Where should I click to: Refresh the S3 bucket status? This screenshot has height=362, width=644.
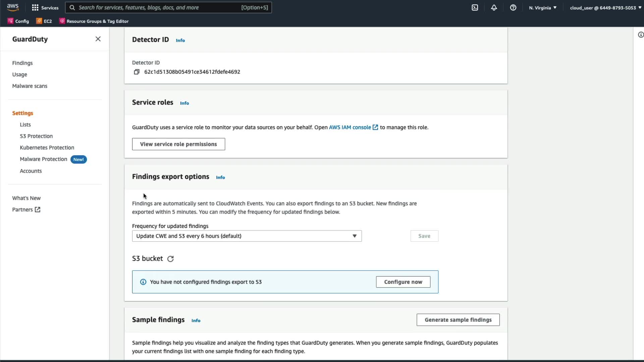click(x=170, y=259)
